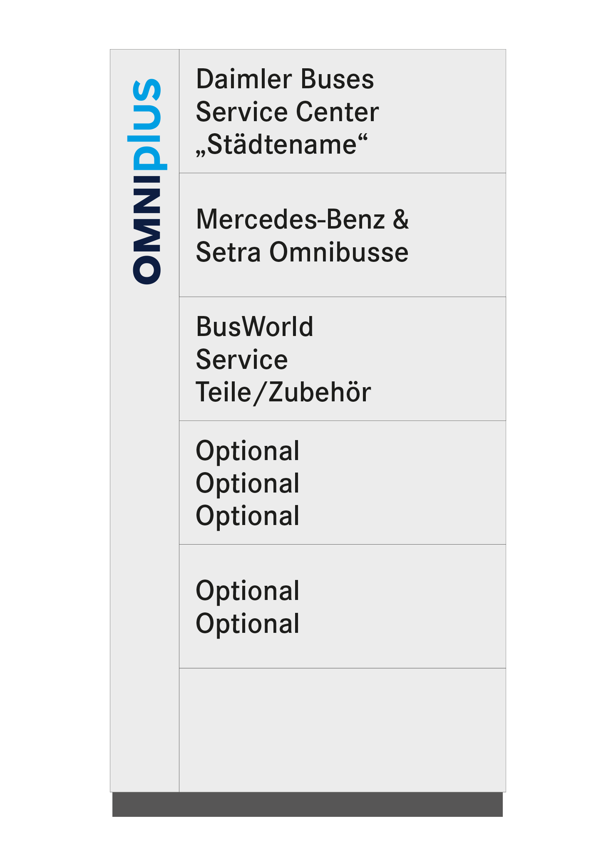
Task: Click first Optional in the three-line panel
Action: (x=248, y=451)
